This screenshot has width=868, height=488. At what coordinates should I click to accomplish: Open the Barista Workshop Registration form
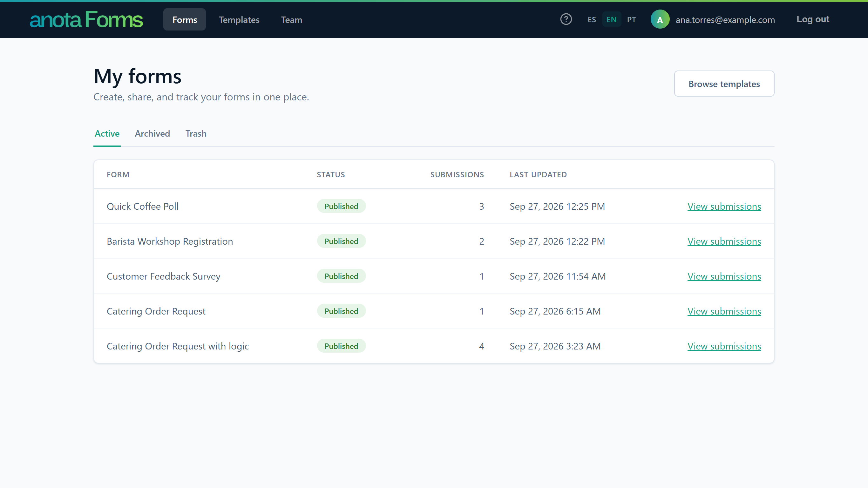(170, 241)
